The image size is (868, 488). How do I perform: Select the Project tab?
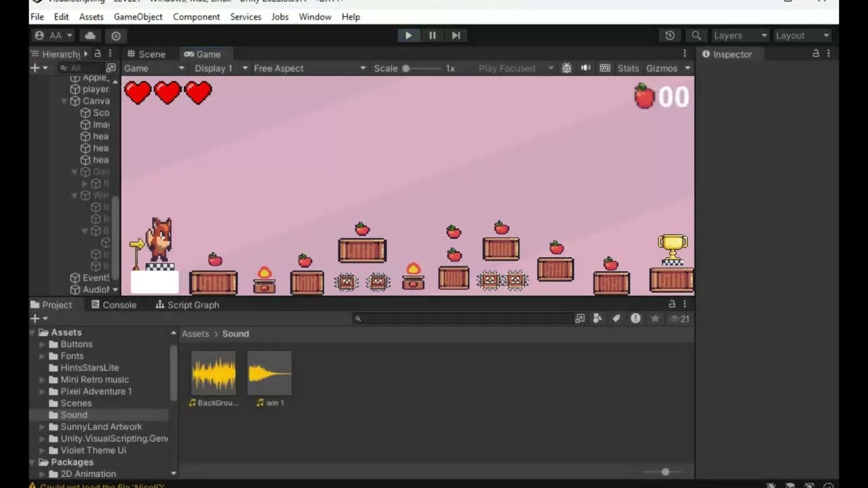[51, 305]
